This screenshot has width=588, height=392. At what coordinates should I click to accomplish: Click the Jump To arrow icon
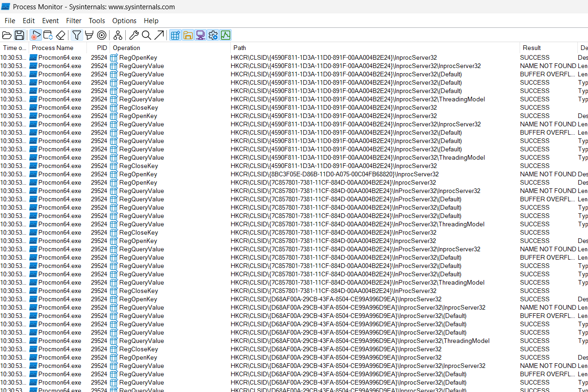coord(159,35)
